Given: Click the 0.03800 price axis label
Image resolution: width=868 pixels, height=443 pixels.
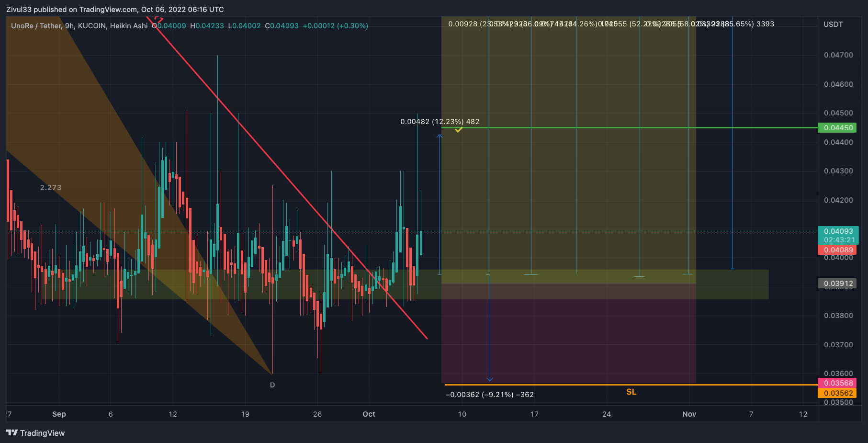Looking at the screenshot, I should pos(838,316).
